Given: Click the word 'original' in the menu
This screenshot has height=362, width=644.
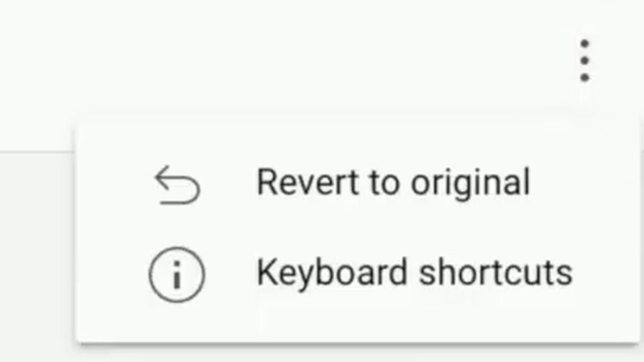Looking at the screenshot, I should click(470, 184).
